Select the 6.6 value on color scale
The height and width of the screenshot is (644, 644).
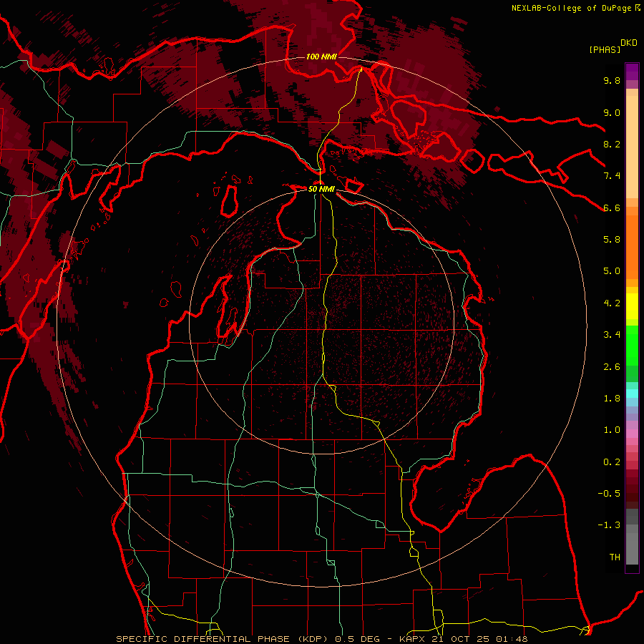coord(612,208)
